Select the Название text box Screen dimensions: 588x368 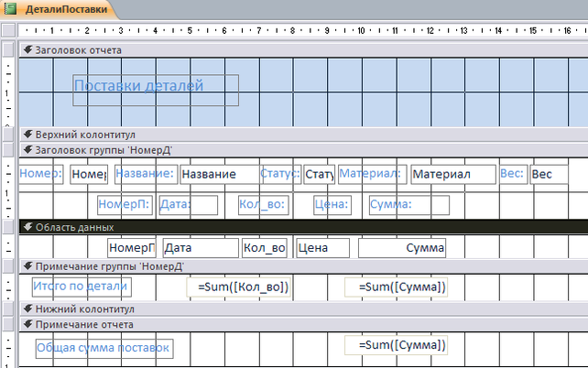tap(221, 174)
